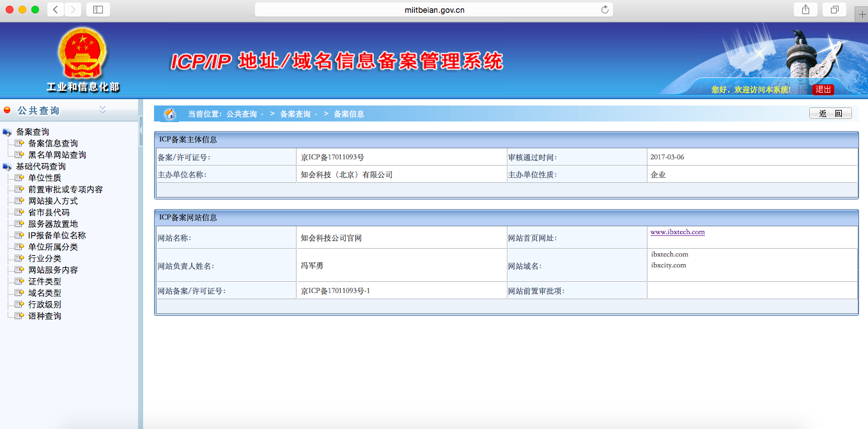Click the national emblem logo

click(x=82, y=54)
